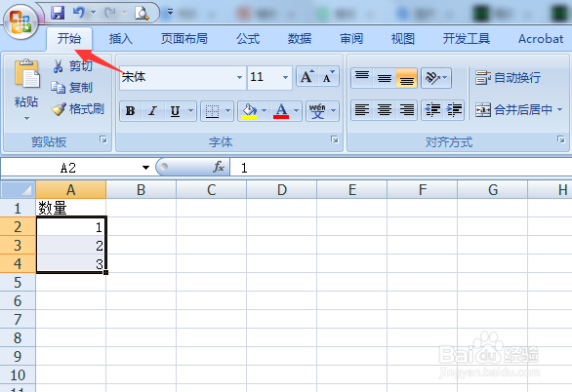
Task: Expand the font color dropdown arrow
Action: pyautogui.click(x=296, y=111)
